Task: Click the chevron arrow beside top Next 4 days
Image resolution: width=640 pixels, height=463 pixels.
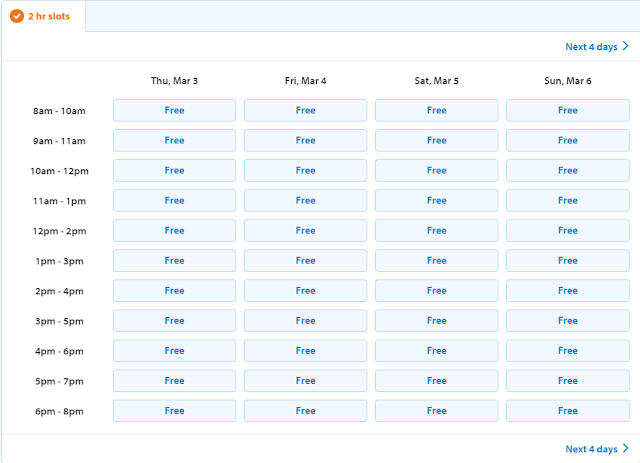Action: click(x=625, y=46)
